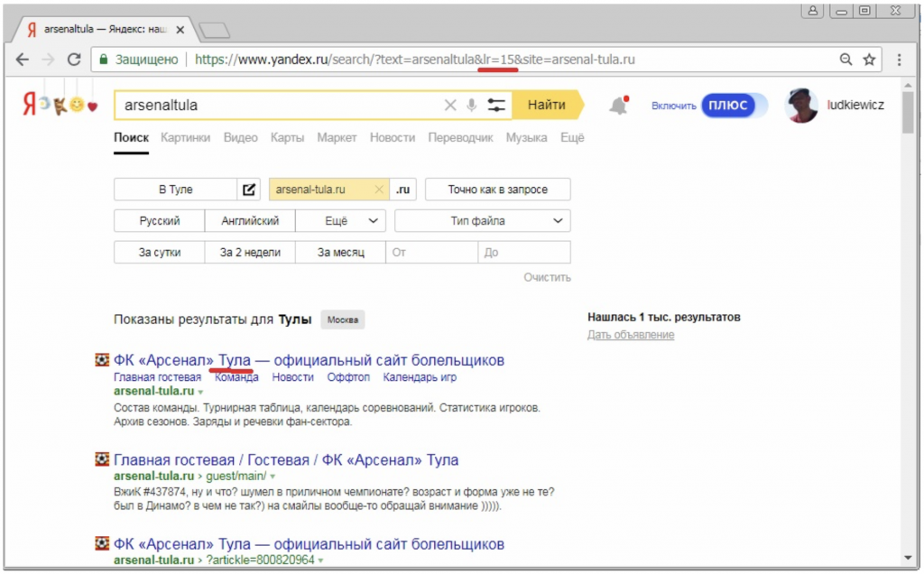Click the ludkiewicz profile avatar
This screenshot has height=574, width=924.
pyautogui.click(x=801, y=106)
